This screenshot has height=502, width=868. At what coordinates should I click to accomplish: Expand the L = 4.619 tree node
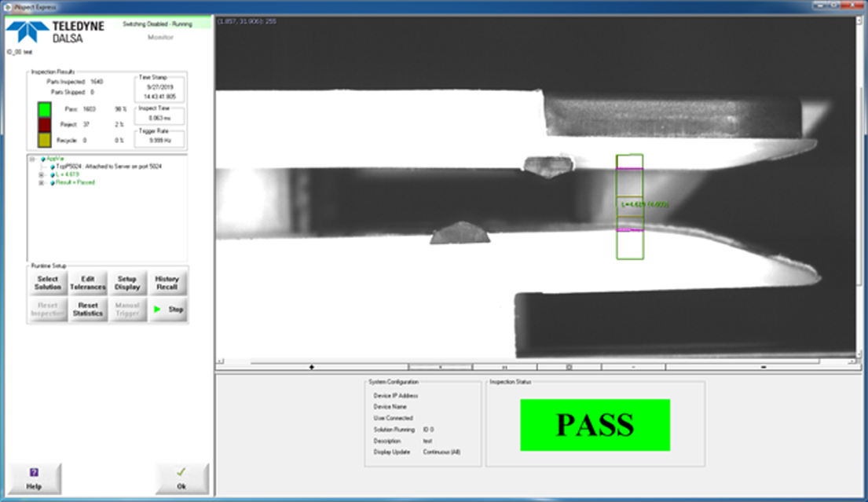point(41,174)
